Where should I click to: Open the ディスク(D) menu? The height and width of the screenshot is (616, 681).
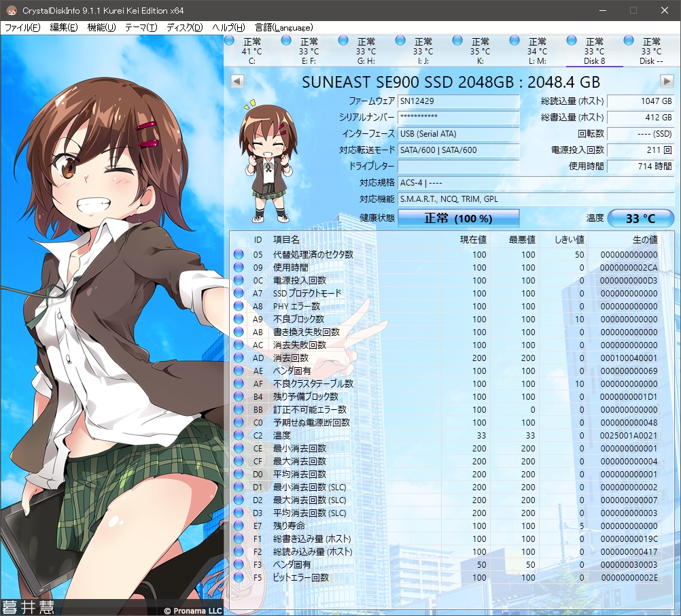(x=185, y=28)
